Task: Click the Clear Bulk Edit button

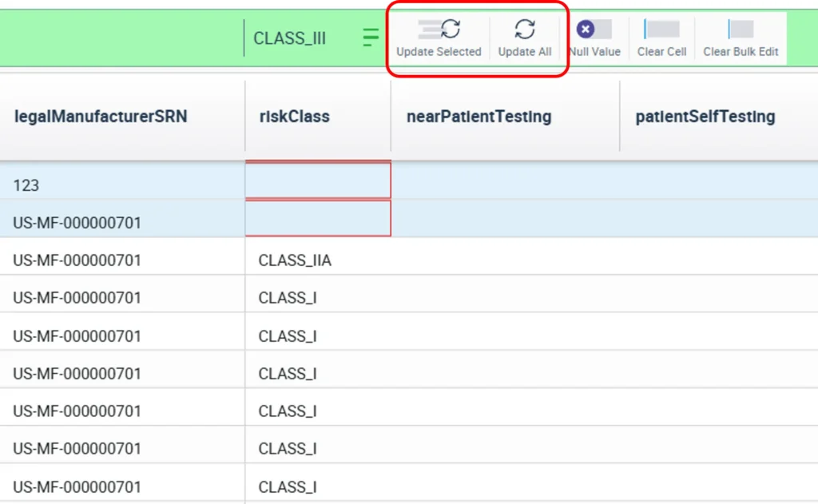Action: (x=741, y=38)
